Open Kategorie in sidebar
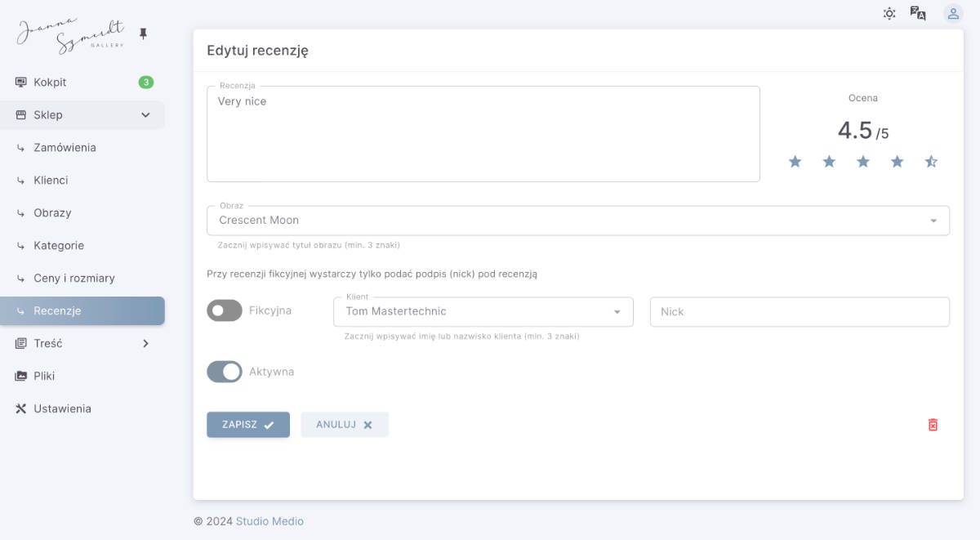The image size is (980, 540). click(x=82, y=246)
